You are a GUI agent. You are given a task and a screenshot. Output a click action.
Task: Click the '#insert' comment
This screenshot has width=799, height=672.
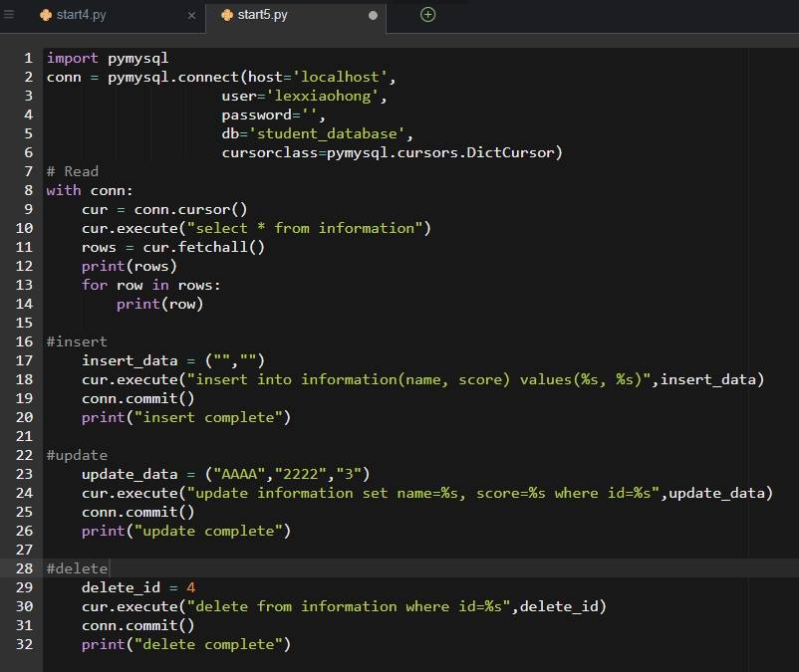pyautogui.click(x=77, y=341)
